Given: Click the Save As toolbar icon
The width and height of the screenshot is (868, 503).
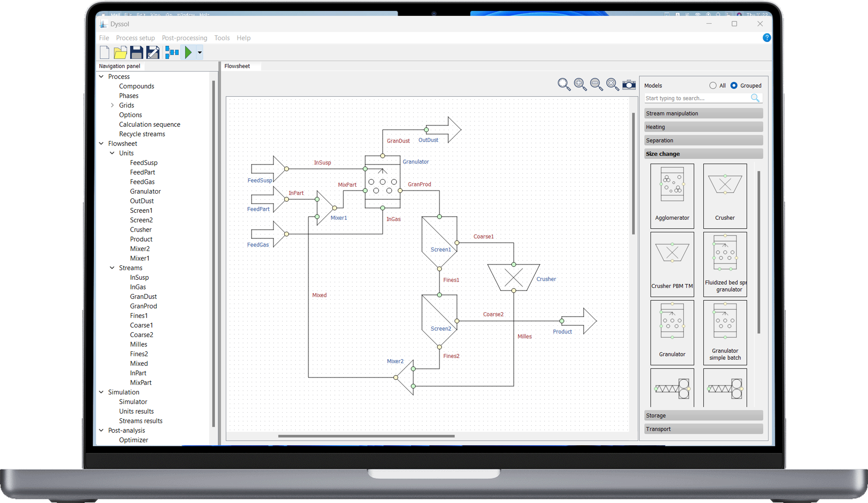Looking at the screenshot, I should tap(153, 52).
